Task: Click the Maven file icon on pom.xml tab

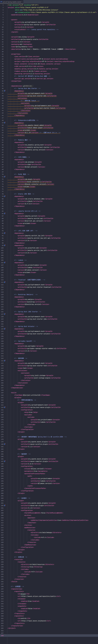Action: click(1, 2)
